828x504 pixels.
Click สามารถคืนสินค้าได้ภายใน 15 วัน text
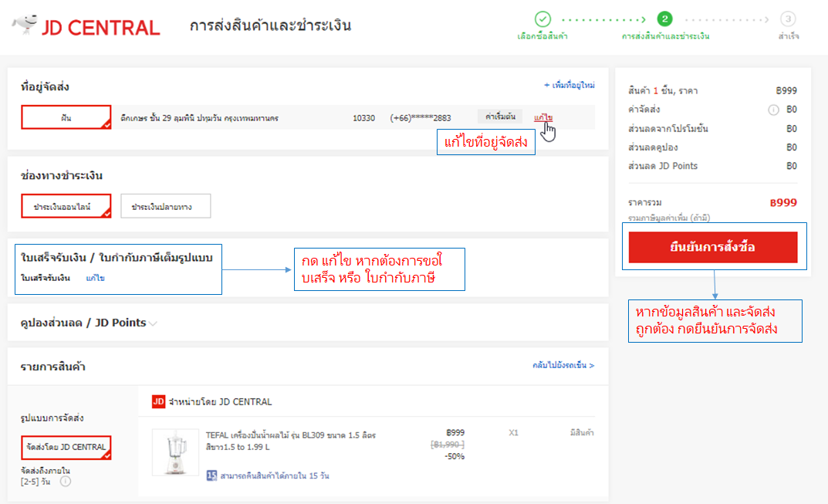275,475
